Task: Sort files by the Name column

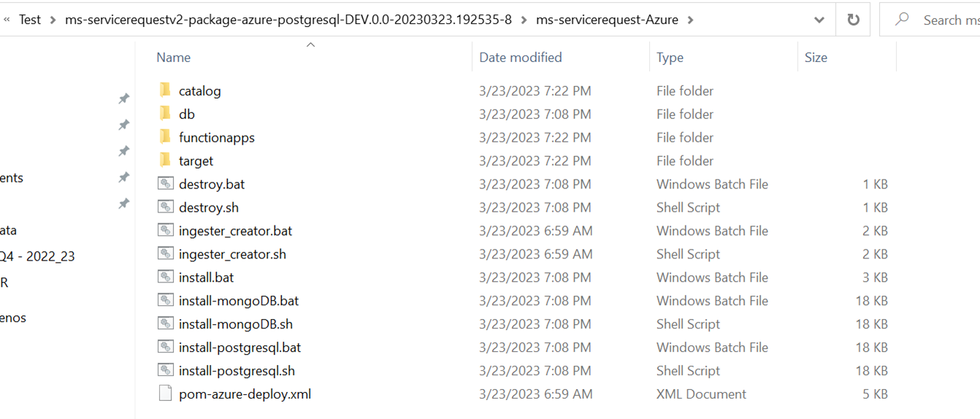Action: [x=174, y=58]
